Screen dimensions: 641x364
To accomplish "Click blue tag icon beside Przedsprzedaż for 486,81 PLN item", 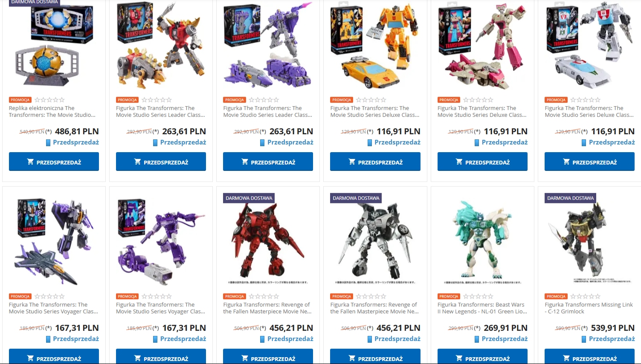I will tap(48, 142).
